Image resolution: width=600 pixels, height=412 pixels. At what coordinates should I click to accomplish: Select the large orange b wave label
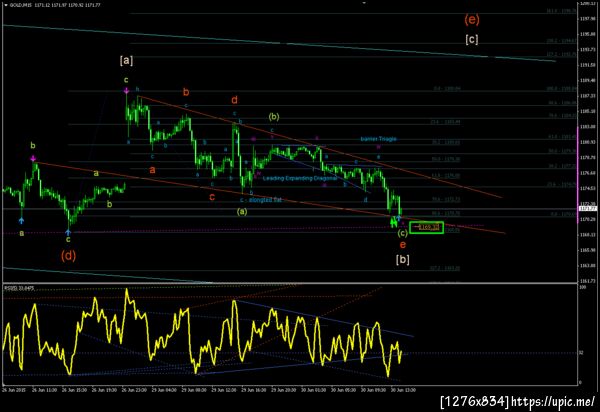click(186, 92)
